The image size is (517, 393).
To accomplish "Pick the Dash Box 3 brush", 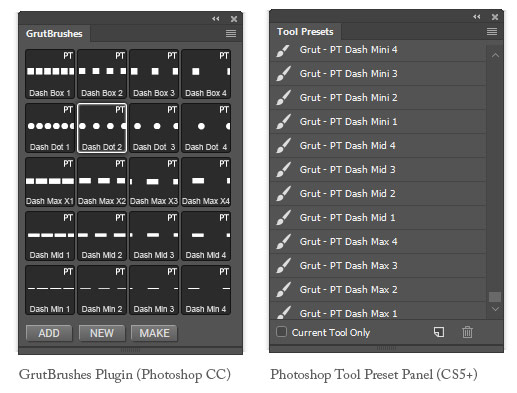I will 154,74.
